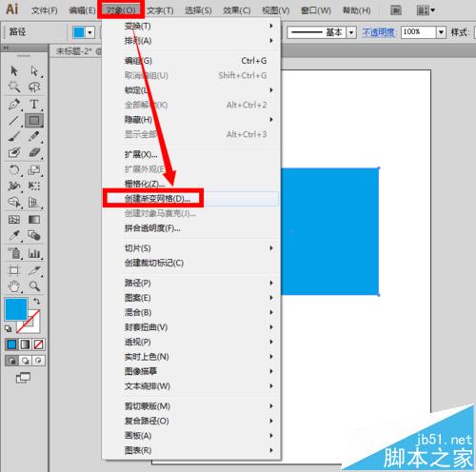Set paint type to Gradient
Image resolution: width=476 pixels, height=472 pixels.
25,344
